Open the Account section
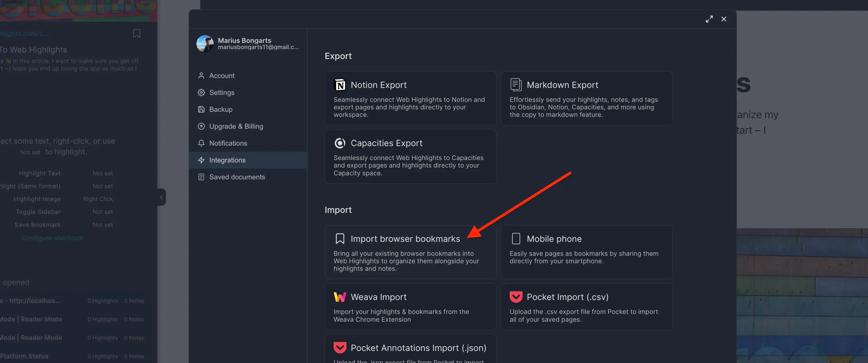The image size is (868, 363). click(248, 76)
